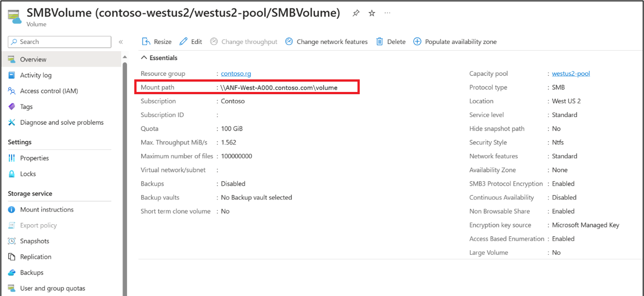Screen dimensions: 644x296
Task: Click the Overview sidebar icon
Action: click(12, 59)
